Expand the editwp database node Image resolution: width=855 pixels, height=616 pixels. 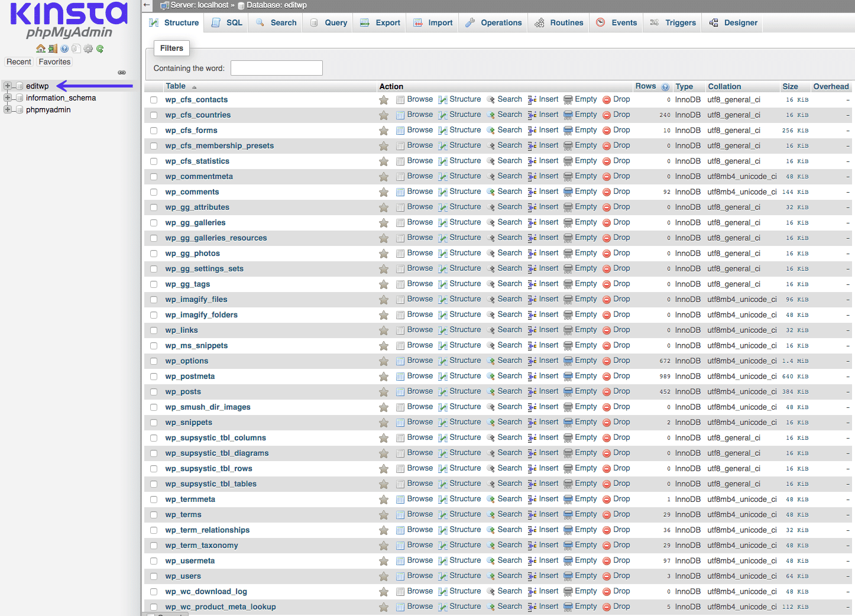(7, 86)
